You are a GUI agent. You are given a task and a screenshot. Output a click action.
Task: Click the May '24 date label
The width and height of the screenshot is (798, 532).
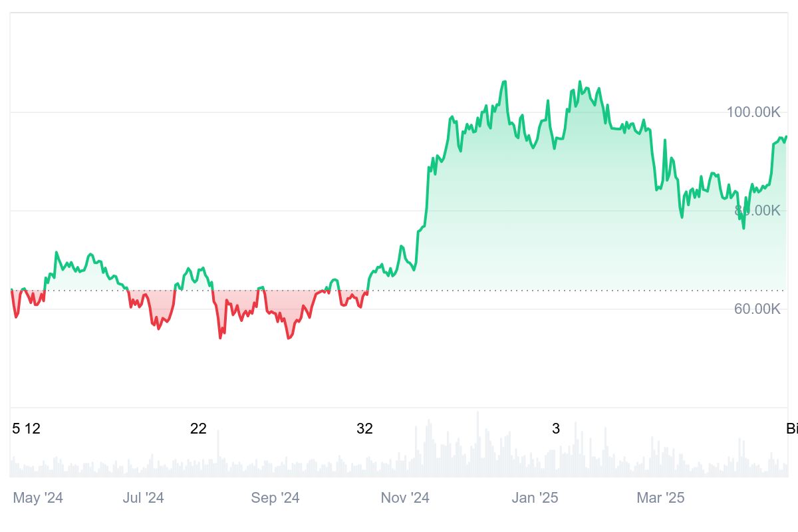(38, 498)
